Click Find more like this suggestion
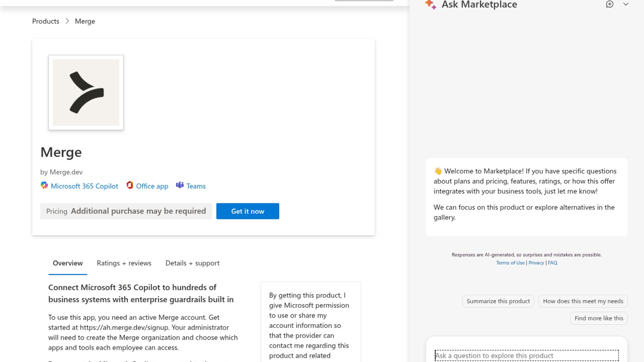 click(x=599, y=318)
